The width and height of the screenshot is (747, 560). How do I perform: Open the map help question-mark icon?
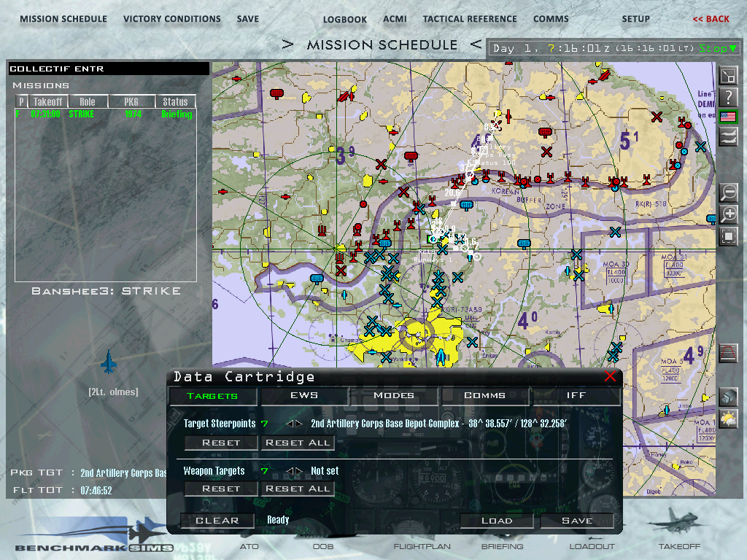pyautogui.click(x=728, y=97)
